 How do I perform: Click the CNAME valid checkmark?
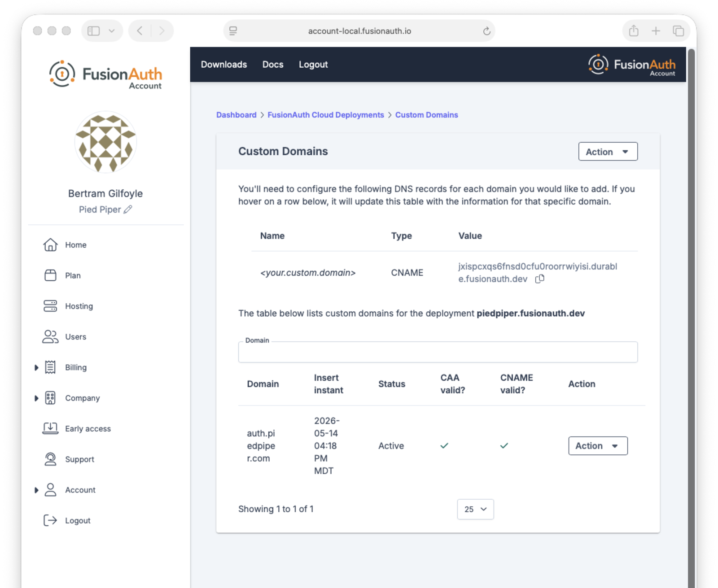coord(504,446)
